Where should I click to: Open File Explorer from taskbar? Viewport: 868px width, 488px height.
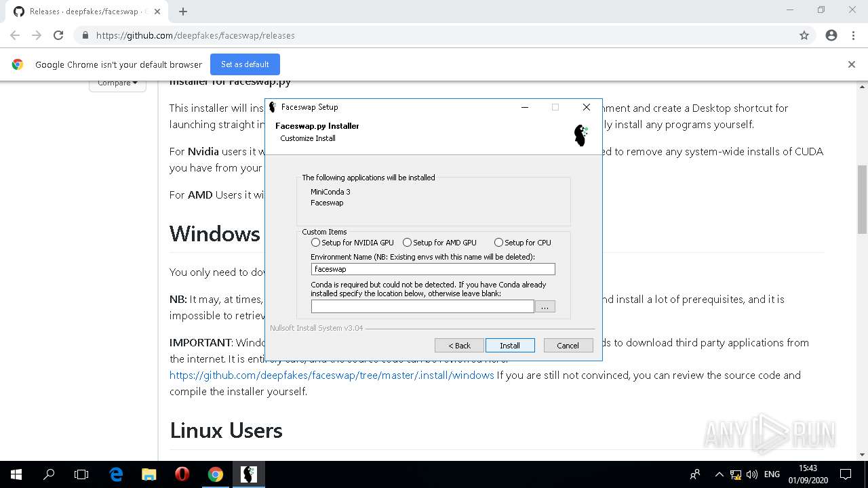pyautogui.click(x=149, y=474)
